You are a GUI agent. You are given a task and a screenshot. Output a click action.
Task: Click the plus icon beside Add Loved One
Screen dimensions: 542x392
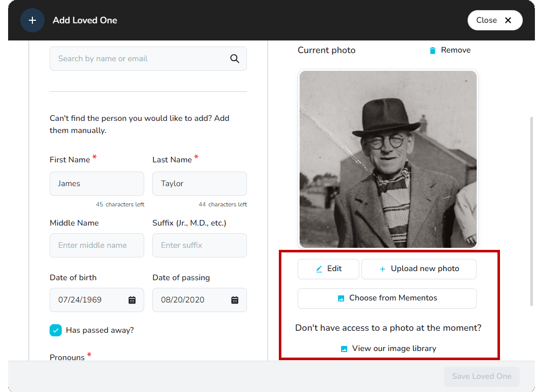(x=32, y=20)
